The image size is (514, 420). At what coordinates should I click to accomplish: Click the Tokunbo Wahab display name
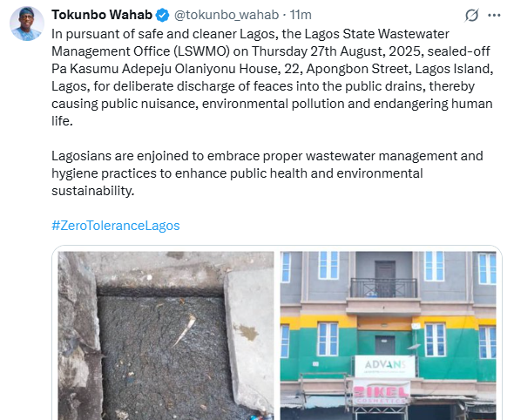click(x=102, y=15)
